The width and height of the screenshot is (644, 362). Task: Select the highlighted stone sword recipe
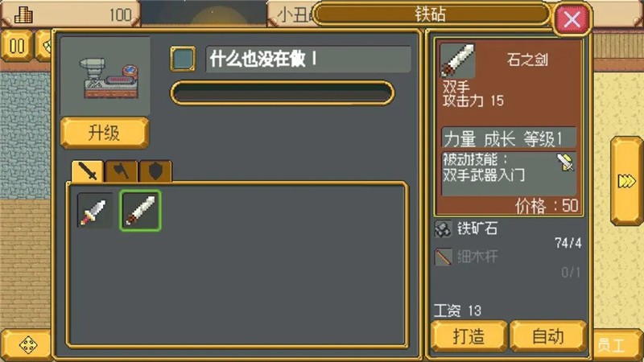[x=140, y=211]
